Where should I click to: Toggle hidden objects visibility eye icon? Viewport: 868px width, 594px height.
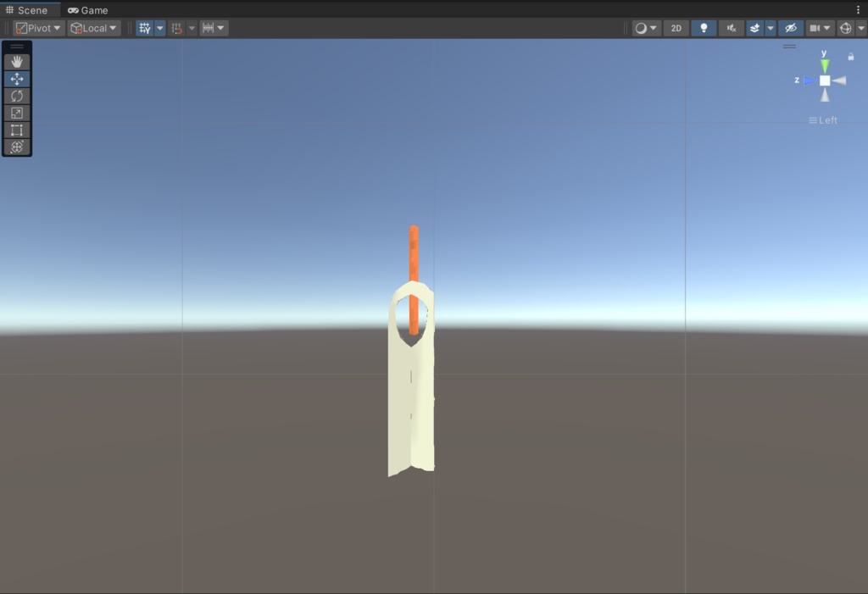pos(791,28)
